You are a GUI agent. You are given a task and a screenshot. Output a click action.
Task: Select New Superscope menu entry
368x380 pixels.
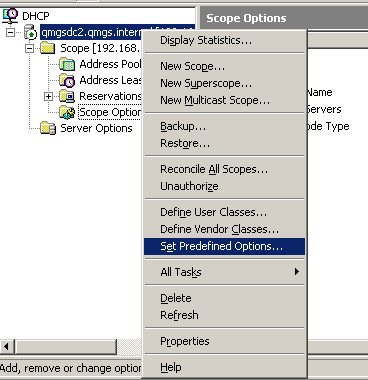[225, 83]
